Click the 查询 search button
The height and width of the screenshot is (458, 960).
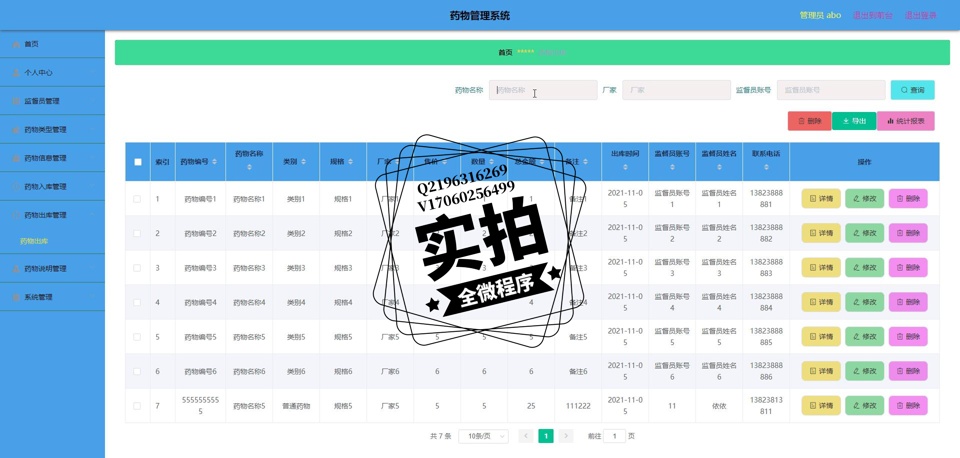pos(912,90)
